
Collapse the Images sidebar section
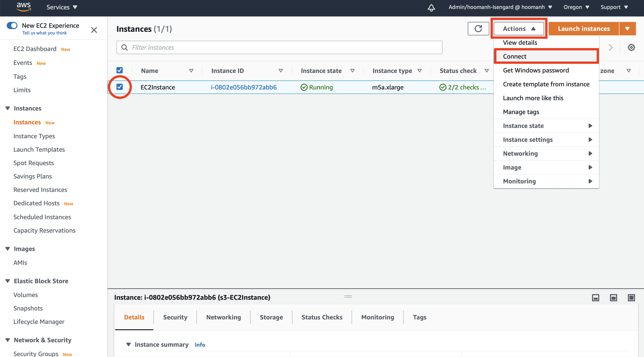coord(8,249)
